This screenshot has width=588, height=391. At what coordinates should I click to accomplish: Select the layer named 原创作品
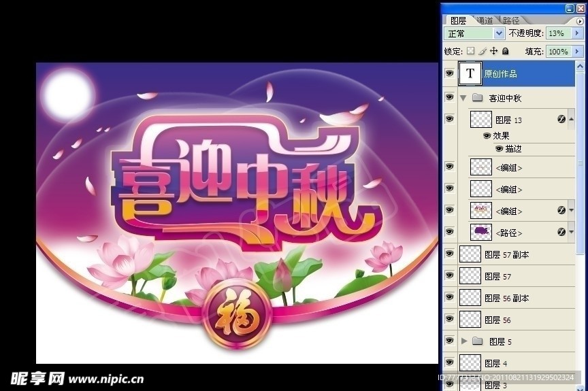click(500, 74)
